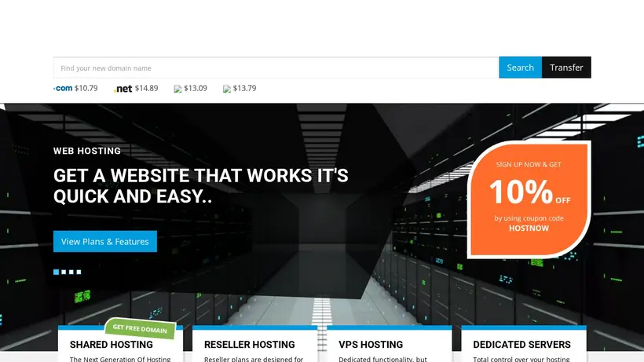Select the .net domain logo

coord(123,89)
